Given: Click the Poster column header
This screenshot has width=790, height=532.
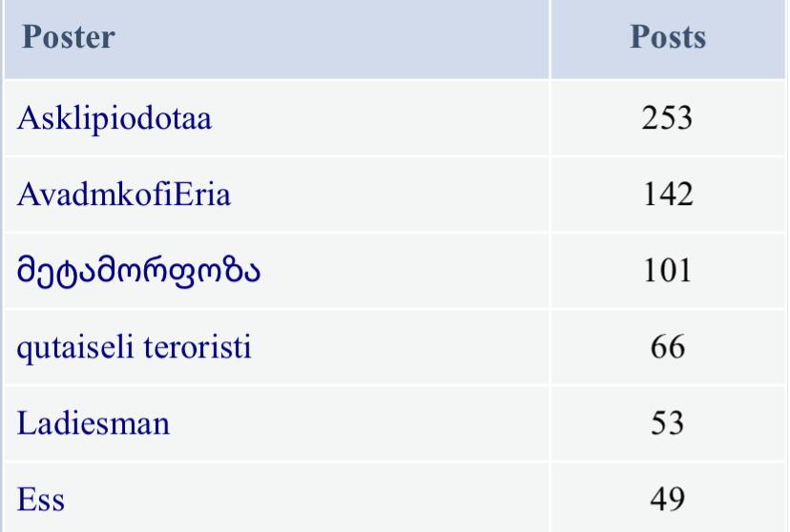Looking at the screenshot, I should click(68, 37).
